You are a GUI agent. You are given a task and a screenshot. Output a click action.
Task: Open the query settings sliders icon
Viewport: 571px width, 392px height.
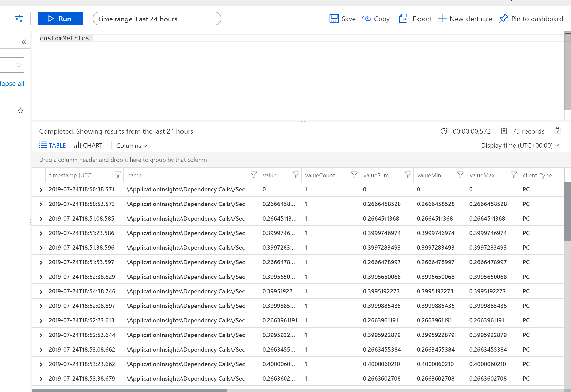[x=19, y=19]
